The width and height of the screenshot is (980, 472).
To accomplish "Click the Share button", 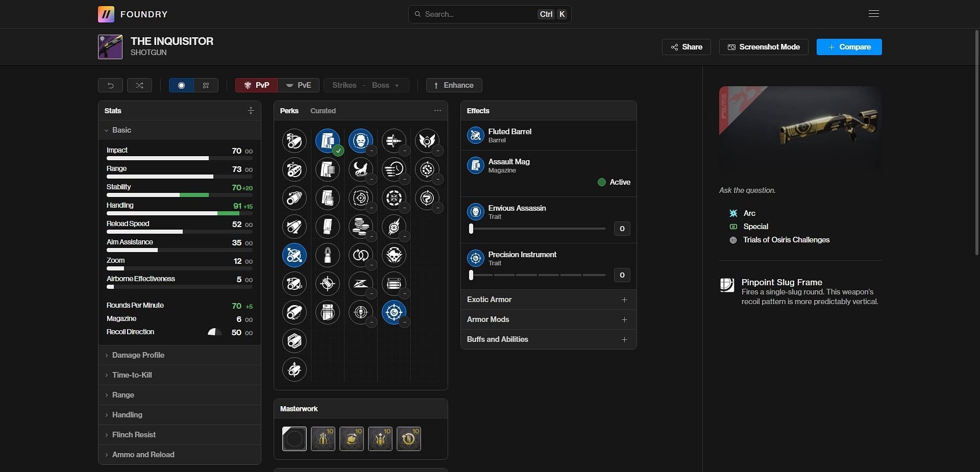I will point(687,47).
